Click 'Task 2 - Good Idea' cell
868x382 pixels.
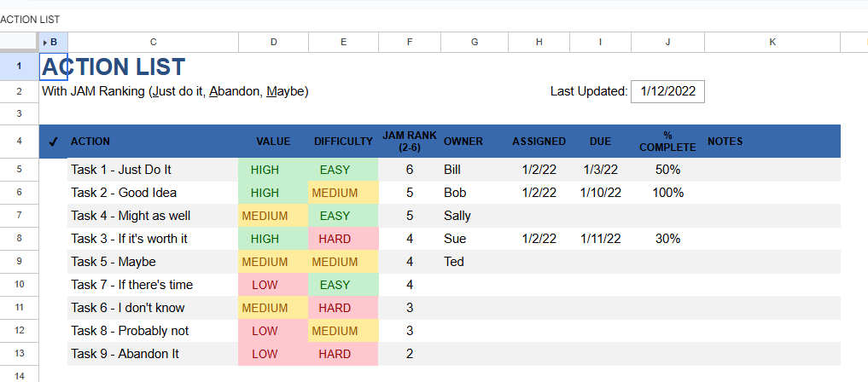(154, 193)
